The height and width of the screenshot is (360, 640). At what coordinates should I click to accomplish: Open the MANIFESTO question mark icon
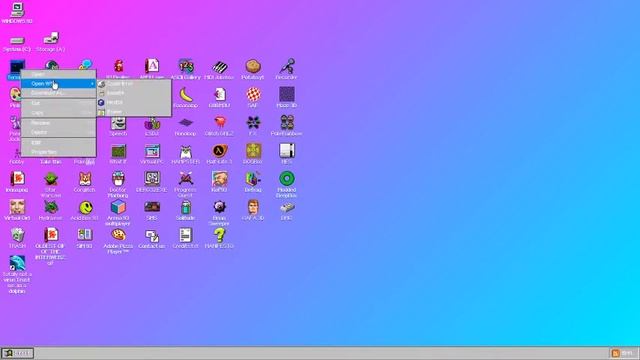click(x=219, y=238)
